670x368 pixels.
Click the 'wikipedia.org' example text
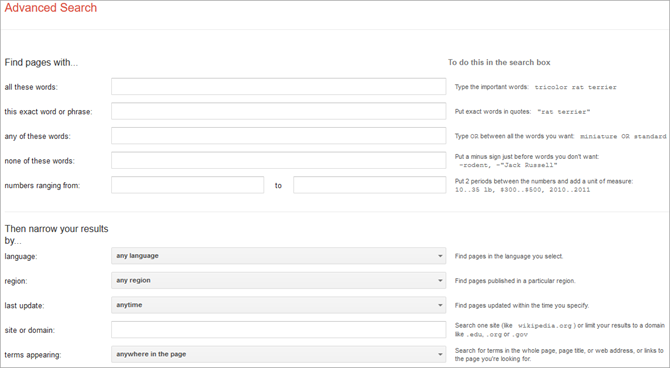click(x=545, y=326)
